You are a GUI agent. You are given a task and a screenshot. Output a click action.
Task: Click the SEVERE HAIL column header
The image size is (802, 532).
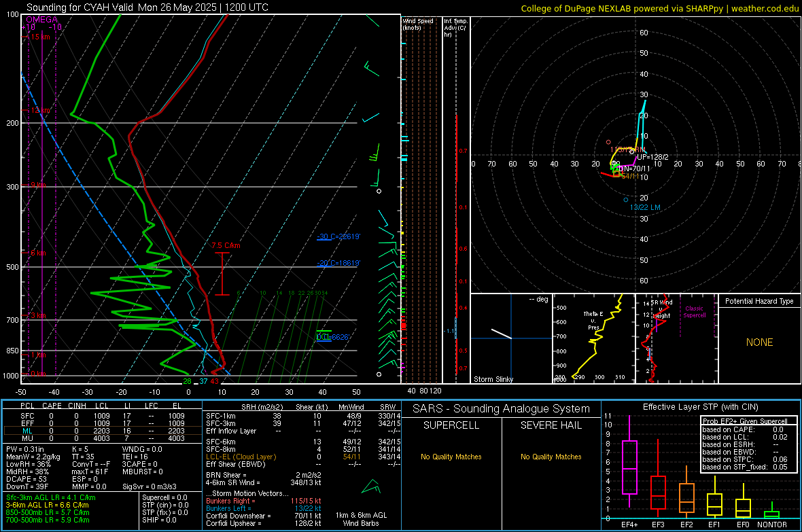click(x=551, y=425)
